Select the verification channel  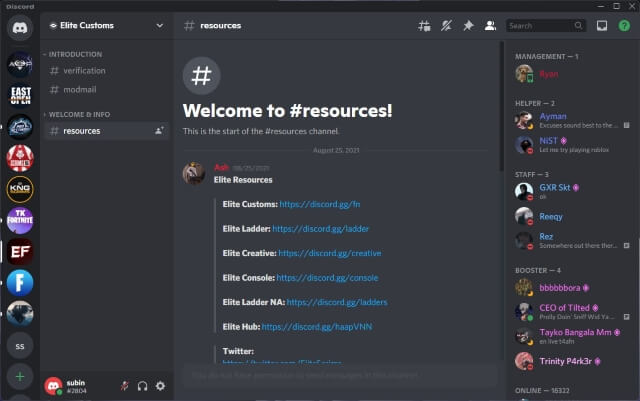click(84, 71)
